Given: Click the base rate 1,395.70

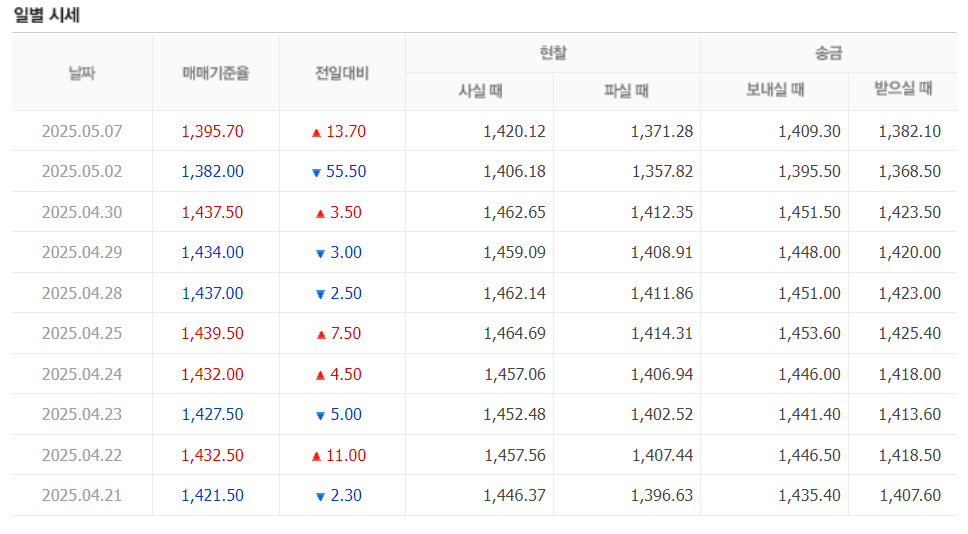Looking at the screenshot, I should (212, 131).
